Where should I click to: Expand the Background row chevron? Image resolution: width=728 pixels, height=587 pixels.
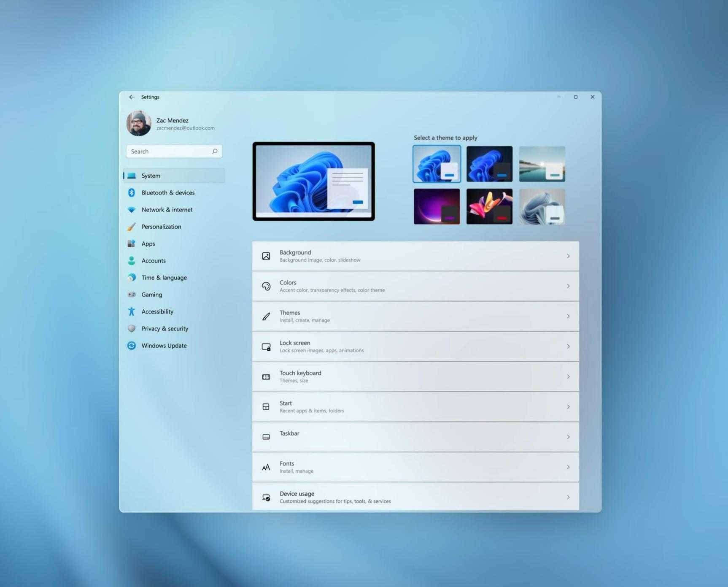(568, 256)
